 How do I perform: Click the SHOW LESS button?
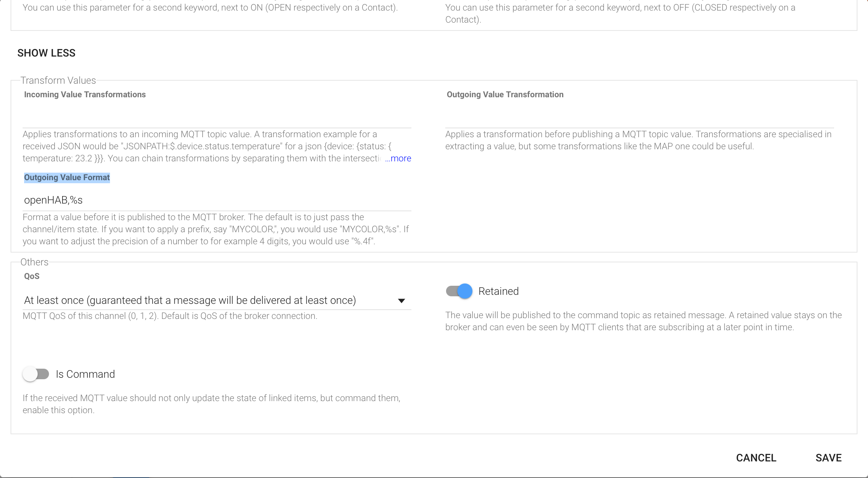click(x=46, y=53)
